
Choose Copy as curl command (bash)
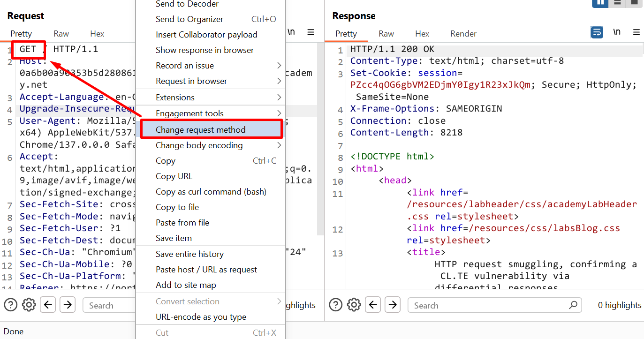(211, 192)
